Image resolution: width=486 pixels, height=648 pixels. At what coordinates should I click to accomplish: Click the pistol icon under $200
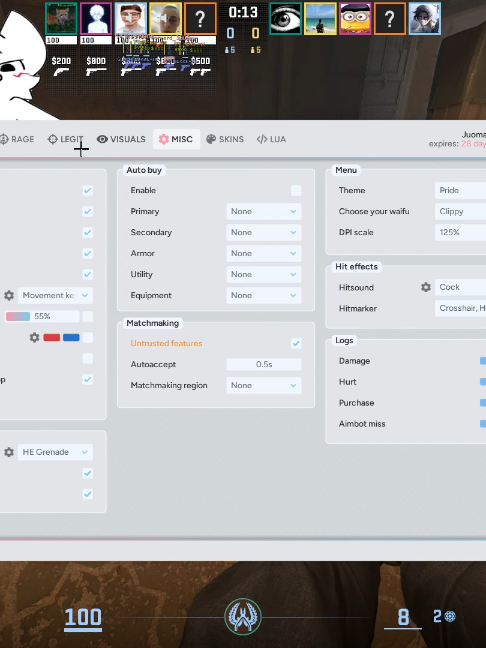(61, 72)
